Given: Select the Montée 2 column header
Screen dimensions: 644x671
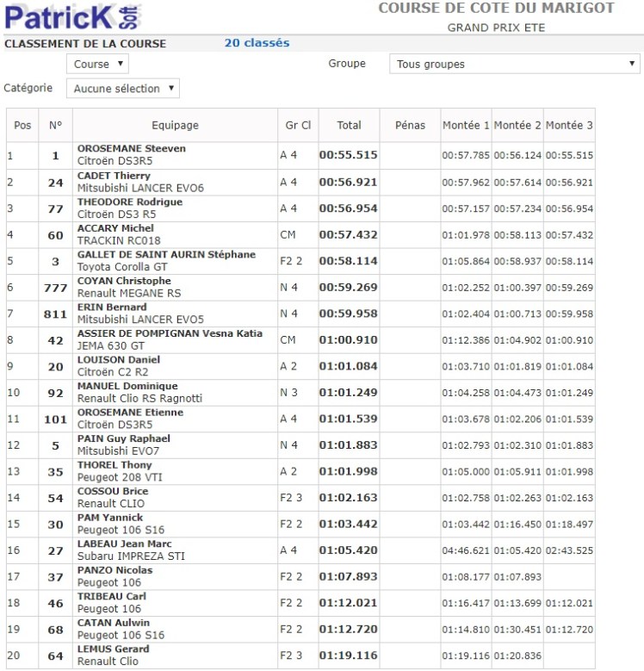Looking at the screenshot, I should pyautogui.click(x=517, y=125).
